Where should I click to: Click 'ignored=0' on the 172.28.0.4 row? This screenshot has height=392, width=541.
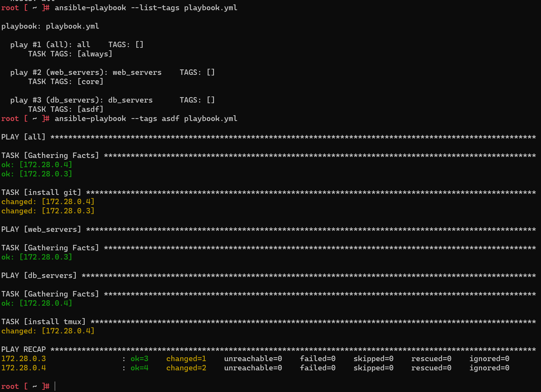489,368
